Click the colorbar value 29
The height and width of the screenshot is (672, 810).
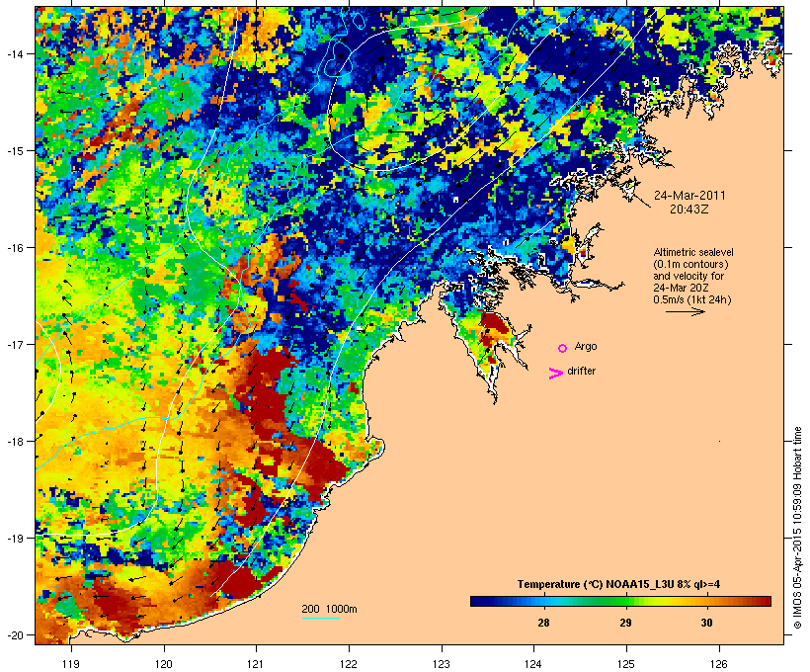(x=625, y=623)
